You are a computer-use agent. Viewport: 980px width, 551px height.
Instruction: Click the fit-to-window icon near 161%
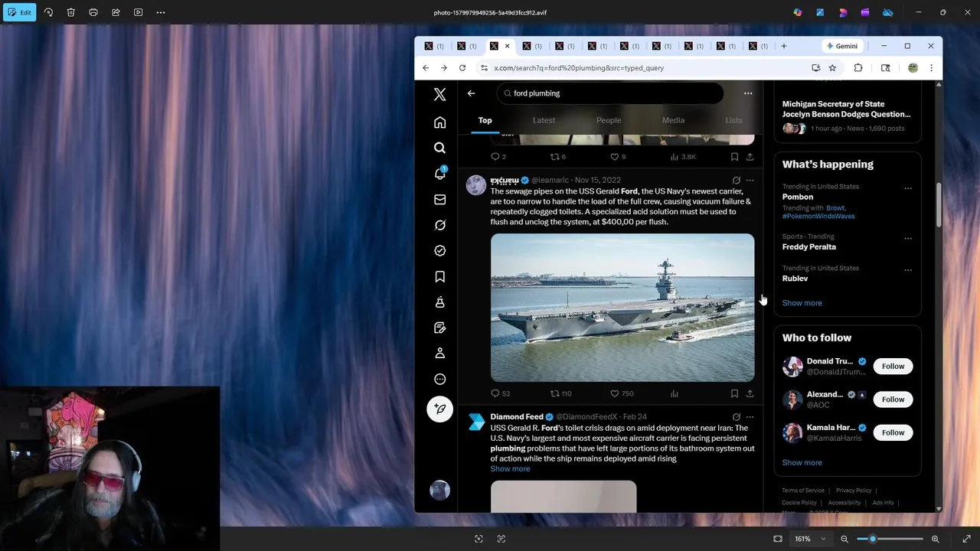click(x=778, y=539)
